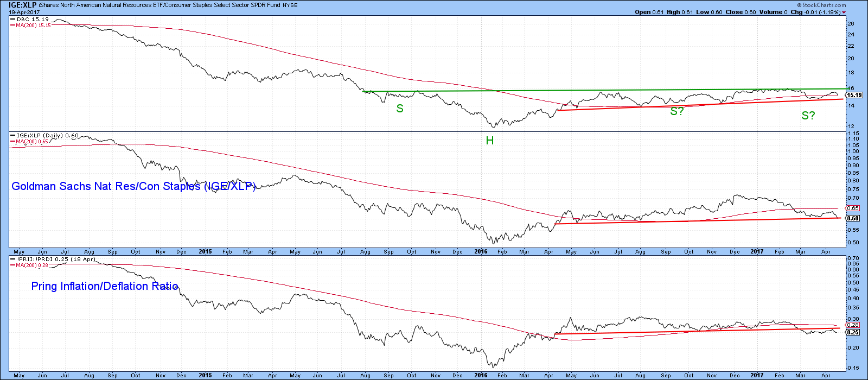Click the IGE:XLP (Daily) 0.60 legend
Screen dimensions: 868x380
point(44,135)
